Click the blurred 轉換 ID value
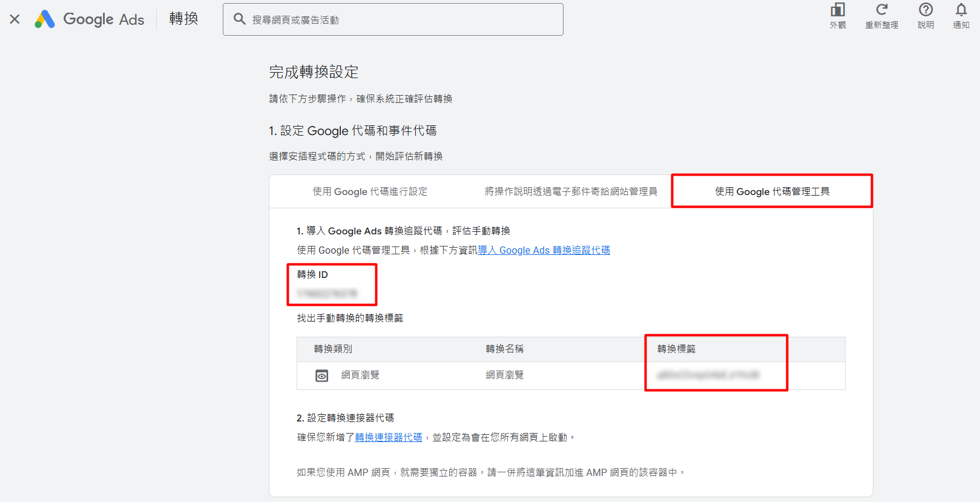This screenshot has height=502, width=980. (327, 294)
